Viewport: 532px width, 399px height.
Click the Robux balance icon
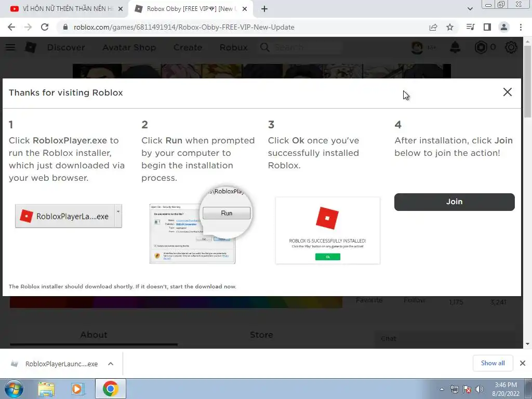(x=481, y=47)
